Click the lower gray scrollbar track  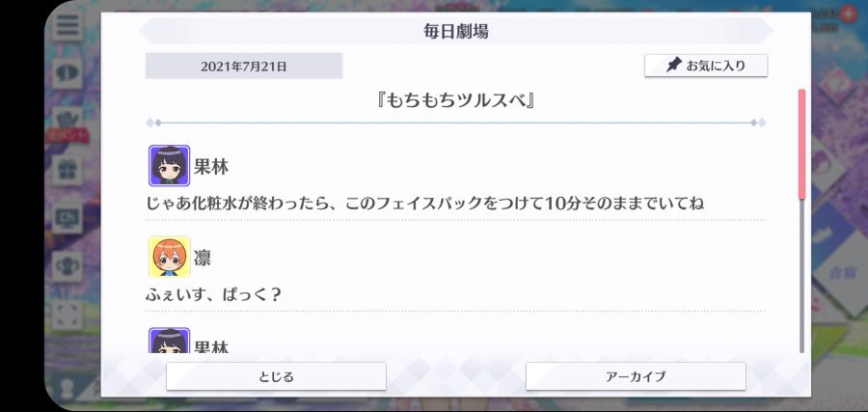pos(801,276)
